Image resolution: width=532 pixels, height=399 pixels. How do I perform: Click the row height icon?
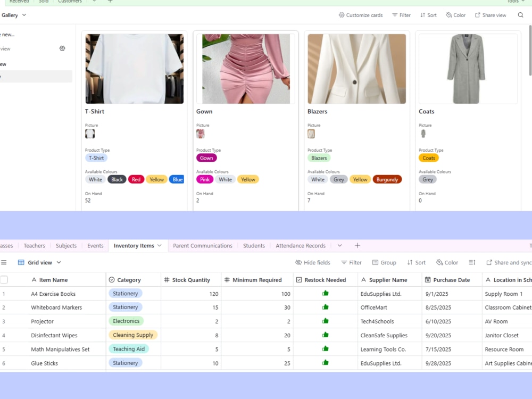472,262
